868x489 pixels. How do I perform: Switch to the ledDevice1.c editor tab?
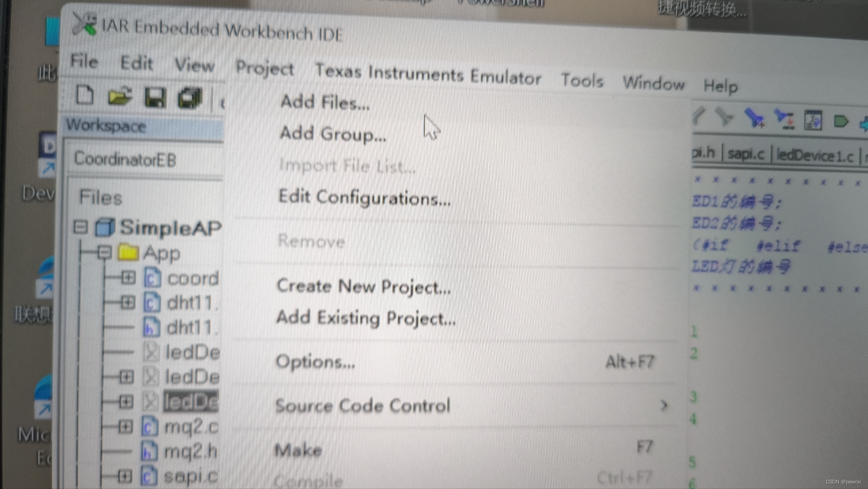[x=815, y=156]
